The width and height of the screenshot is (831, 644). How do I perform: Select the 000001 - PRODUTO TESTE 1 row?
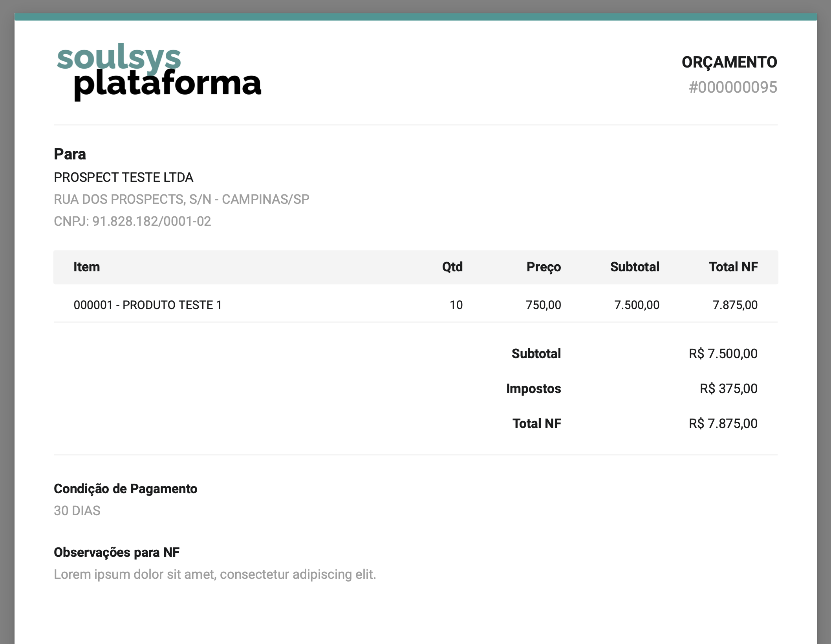(148, 305)
